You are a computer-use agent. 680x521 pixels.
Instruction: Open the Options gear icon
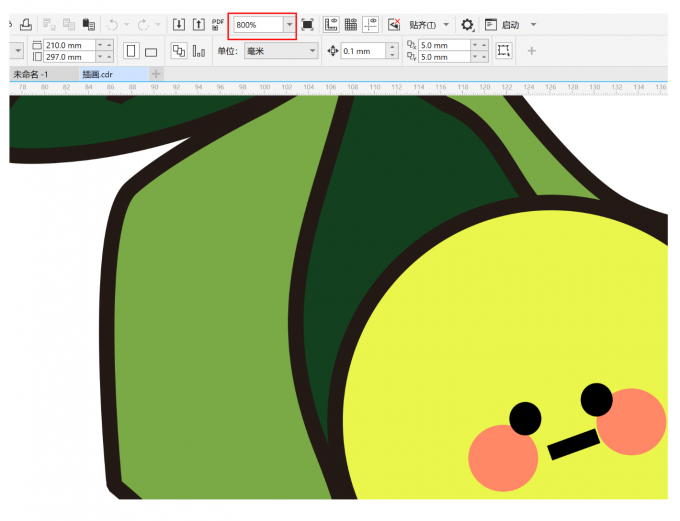pos(467,25)
